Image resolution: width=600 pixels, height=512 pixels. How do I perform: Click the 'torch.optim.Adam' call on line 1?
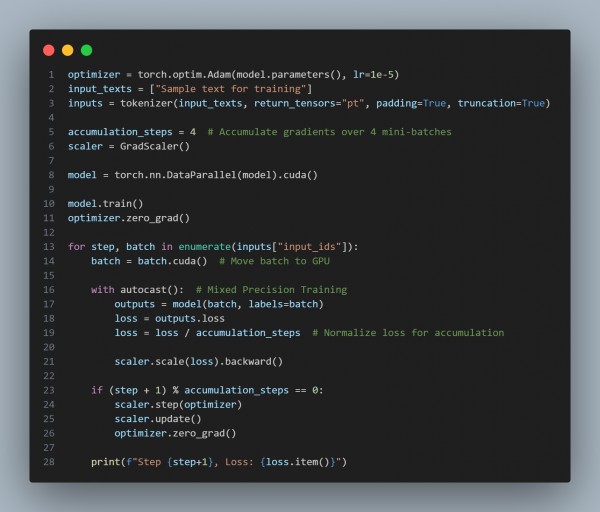[184, 74]
